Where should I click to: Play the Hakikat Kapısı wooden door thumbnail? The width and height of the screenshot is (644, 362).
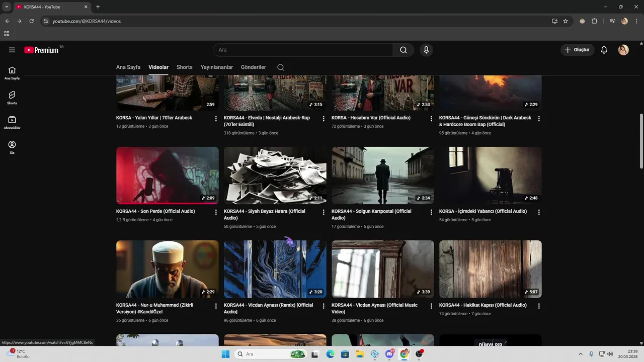tap(491, 269)
